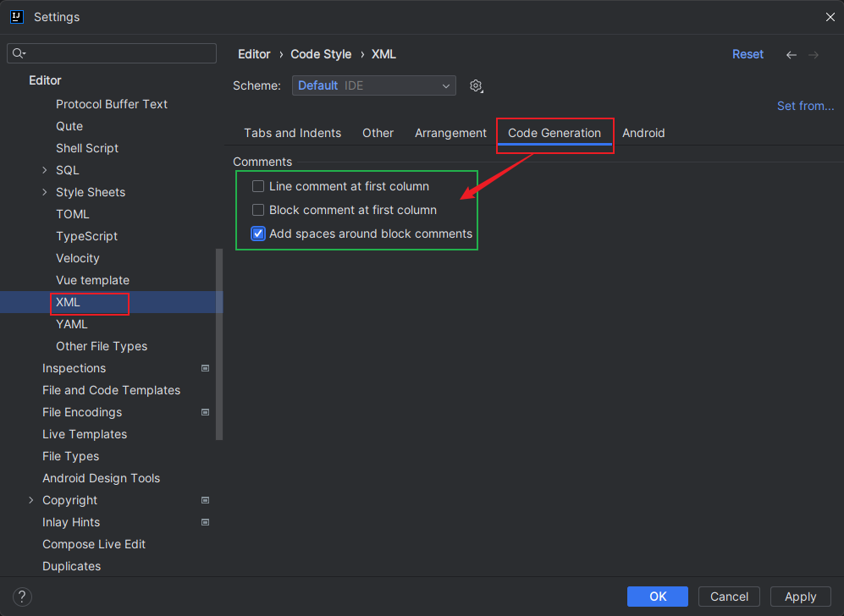Click the Set from... link
The image size is (844, 616).
tap(805, 106)
